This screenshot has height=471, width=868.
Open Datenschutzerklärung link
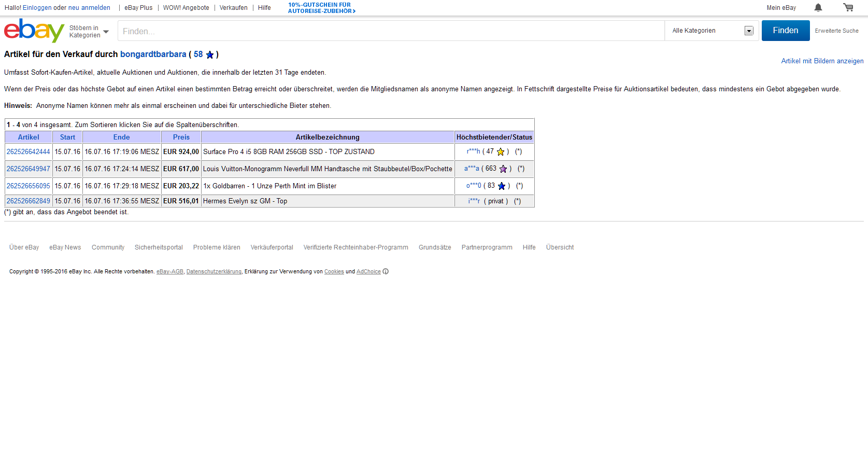click(214, 272)
